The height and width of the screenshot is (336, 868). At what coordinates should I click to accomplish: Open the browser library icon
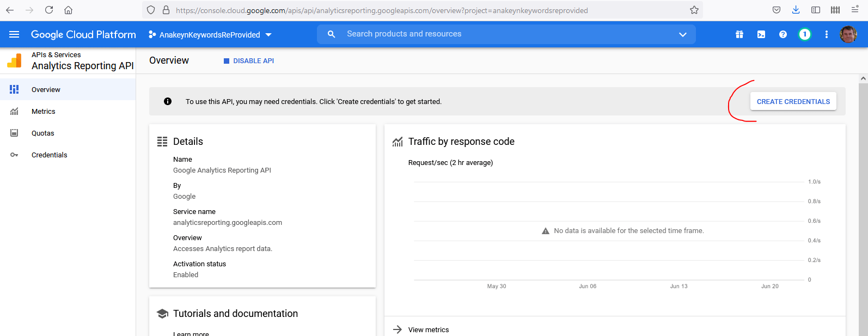tap(835, 10)
